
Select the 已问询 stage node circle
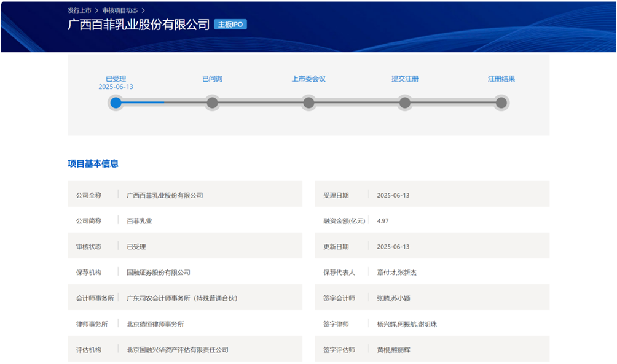[x=212, y=103]
